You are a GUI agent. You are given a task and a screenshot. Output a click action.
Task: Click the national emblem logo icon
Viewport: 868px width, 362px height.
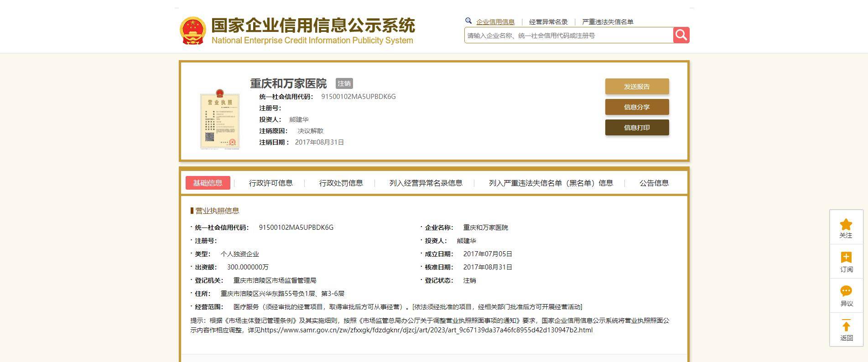pos(192,31)
